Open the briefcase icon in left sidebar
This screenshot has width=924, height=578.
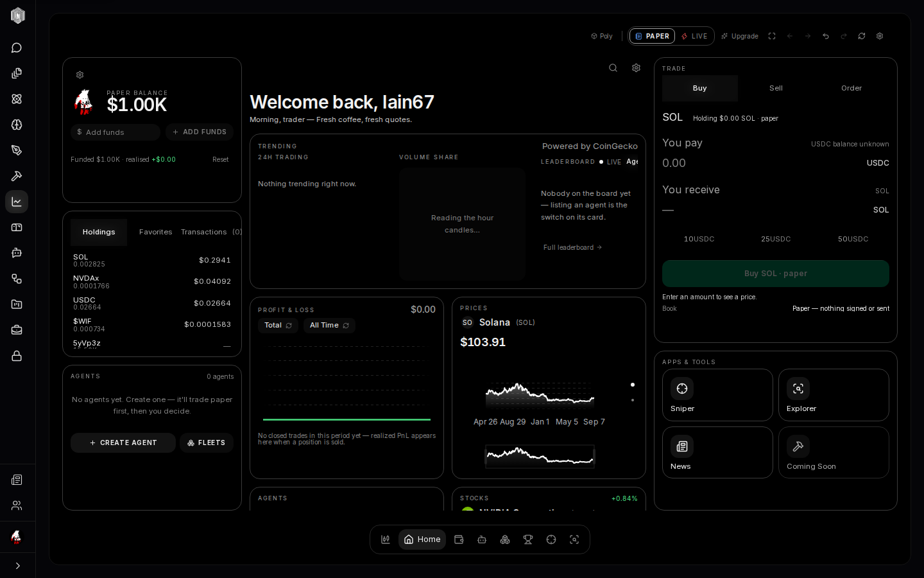[x=17, y=330]
